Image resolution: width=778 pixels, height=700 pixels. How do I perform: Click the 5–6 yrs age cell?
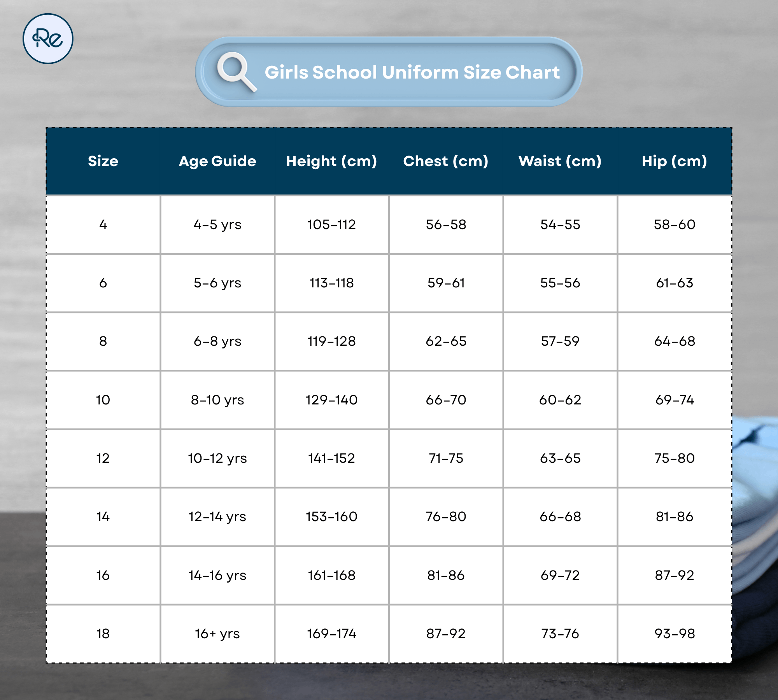tap(217, 283)
